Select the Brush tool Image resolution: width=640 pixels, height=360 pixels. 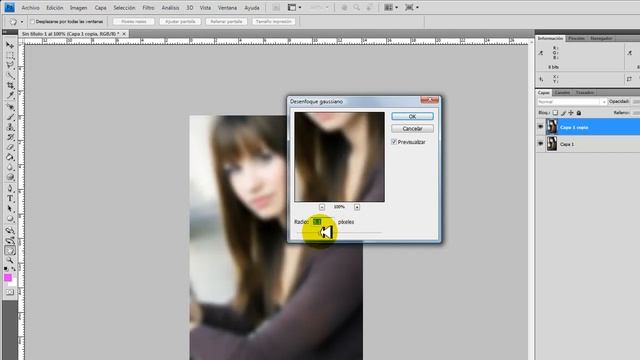click(x=10, y=117)
